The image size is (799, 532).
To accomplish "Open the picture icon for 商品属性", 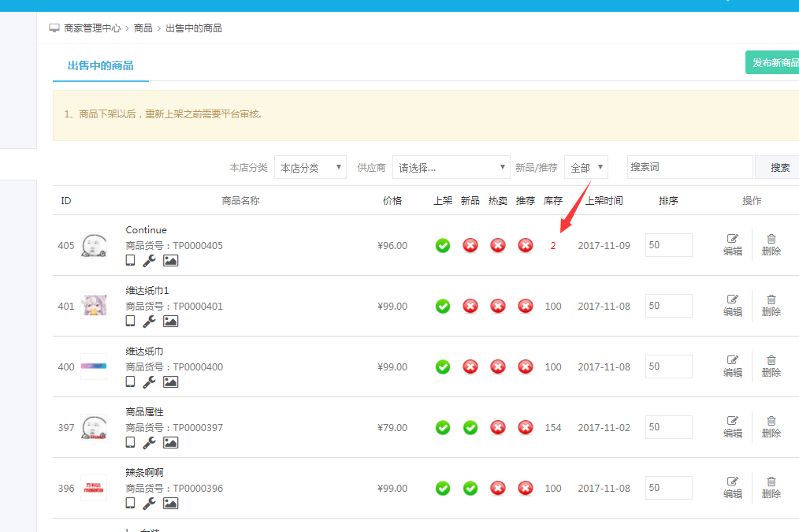I will (170, 442).
